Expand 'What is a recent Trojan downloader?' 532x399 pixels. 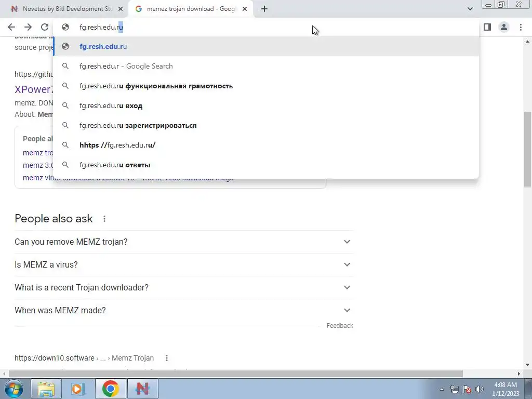click(x=183, y=287)
